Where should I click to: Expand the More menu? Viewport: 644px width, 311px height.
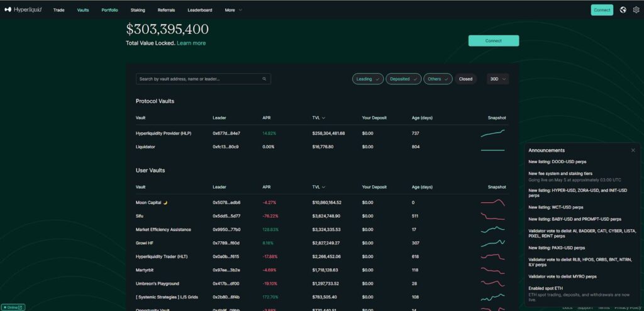click(233, 10)
